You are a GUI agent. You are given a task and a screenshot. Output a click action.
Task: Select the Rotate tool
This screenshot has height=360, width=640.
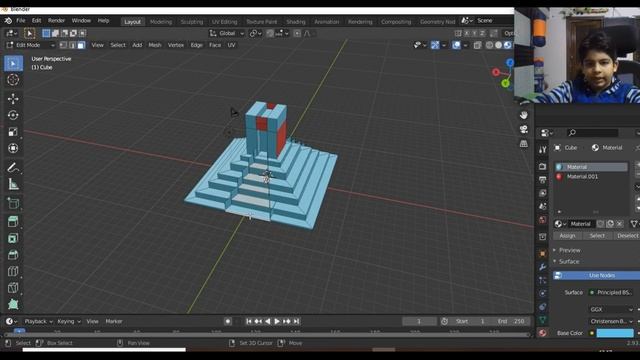[x=13, y=116]
